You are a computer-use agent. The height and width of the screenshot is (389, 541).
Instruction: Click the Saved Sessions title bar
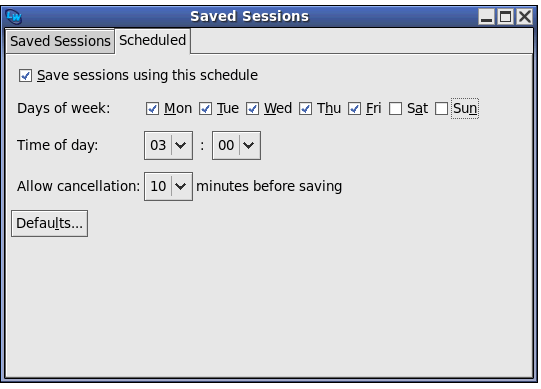250,16
